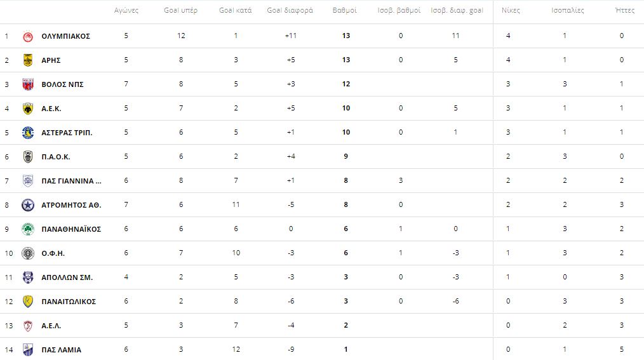Sort by the Αγώνες column header
The height and width of the screenshot is (360, 644).
pos(126,10)
